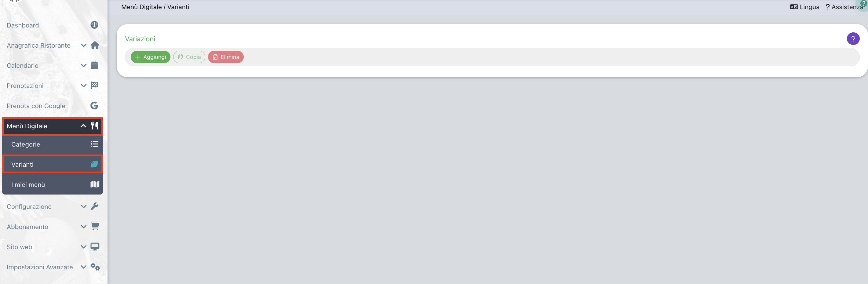This screenshot has width=868, height=284.
Task: Click the green Aggiungi button
Action: point(150,57)
